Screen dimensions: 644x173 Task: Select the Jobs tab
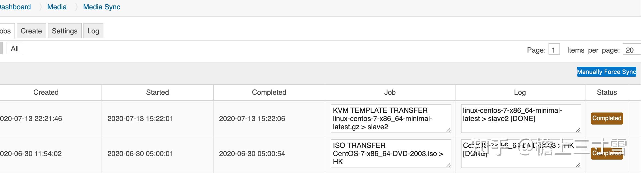[5, 31]
